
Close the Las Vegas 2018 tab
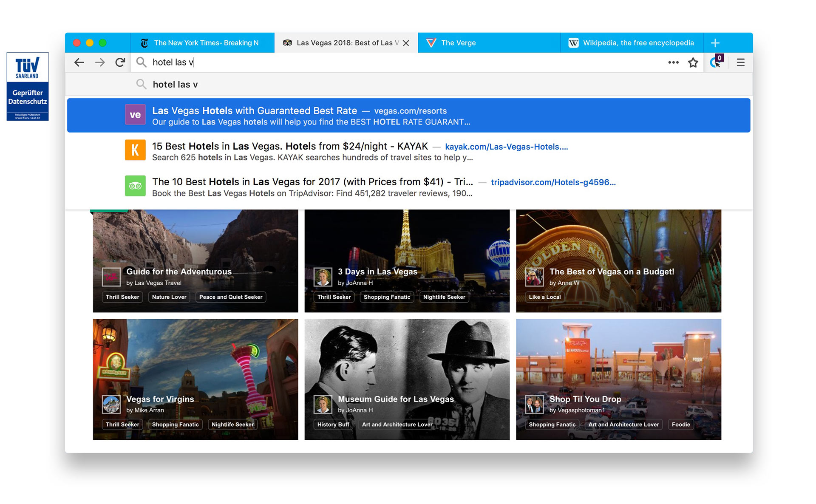(406, 43)
